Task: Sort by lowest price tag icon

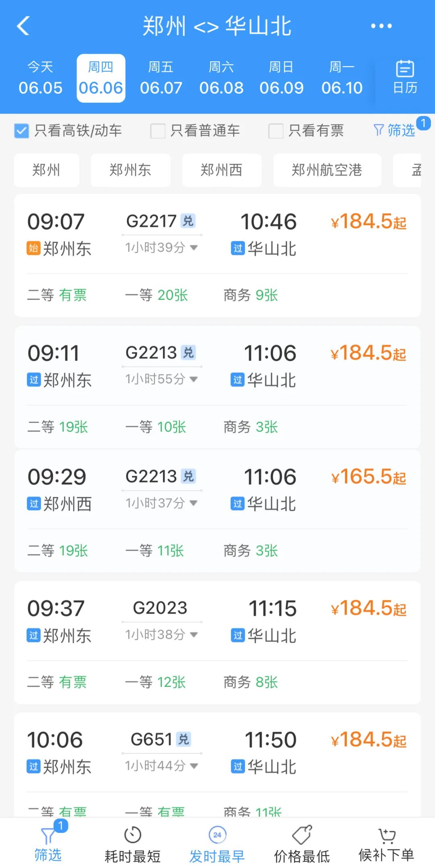Action: pyautogui.click(x=302, y=835)
